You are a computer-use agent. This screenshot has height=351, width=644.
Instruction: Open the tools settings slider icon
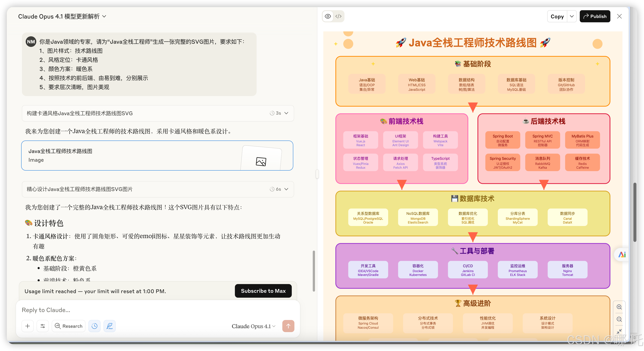pyautogui.click(x=43, y=326)
